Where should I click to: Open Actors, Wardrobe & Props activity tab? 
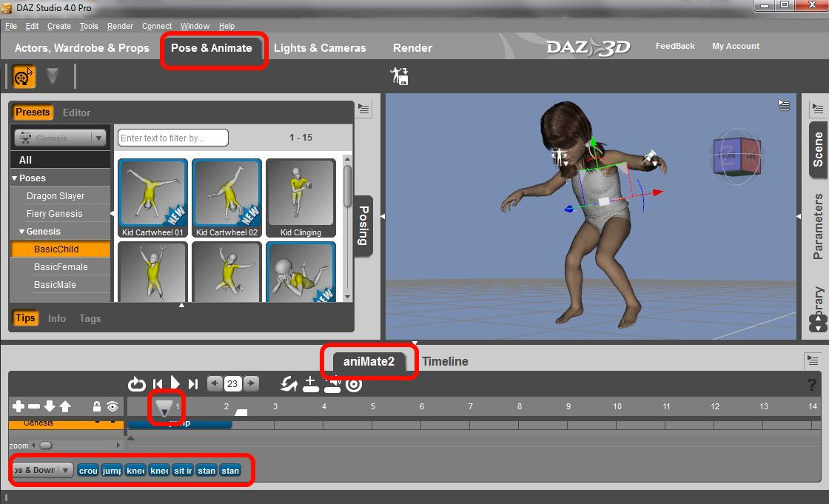click(82, 47)
